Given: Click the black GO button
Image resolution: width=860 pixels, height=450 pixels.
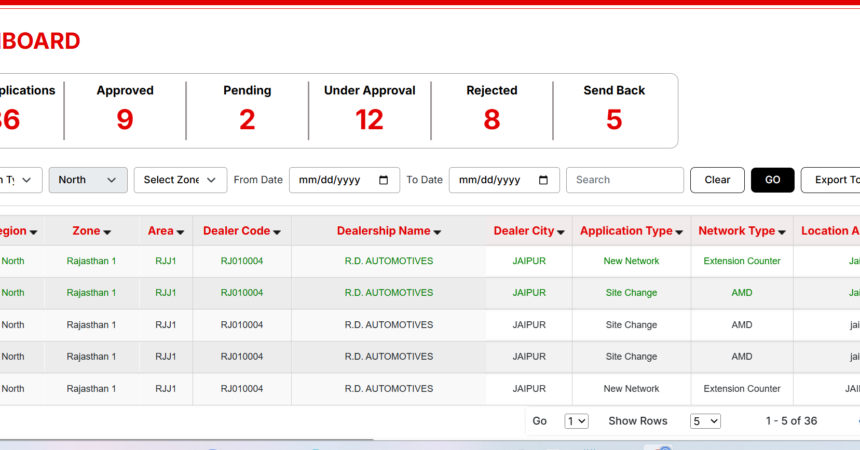Looking at the screenshot, I should pos(772,180).
